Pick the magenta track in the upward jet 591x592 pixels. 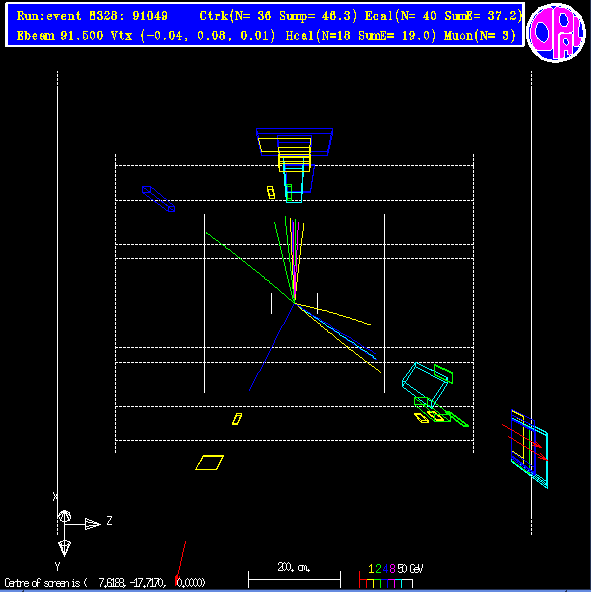coord(297,261)
